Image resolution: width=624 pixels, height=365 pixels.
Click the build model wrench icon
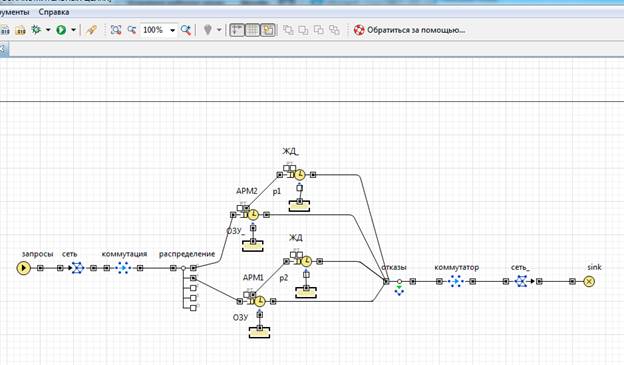pyautogui.click(x=92, y=30)
